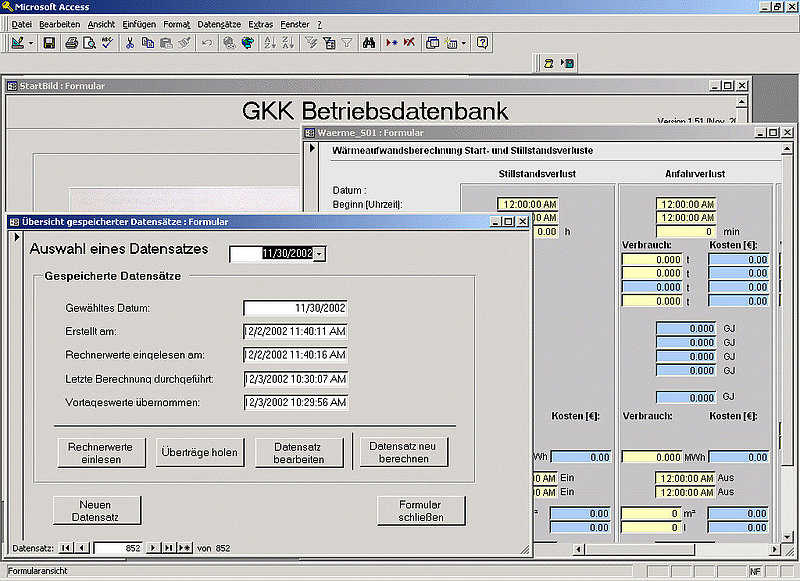Image resolution: width=800 pixels, height=581 pixels.
Task: Click StartBild form scroll up arrow
Action: point(741,102)
